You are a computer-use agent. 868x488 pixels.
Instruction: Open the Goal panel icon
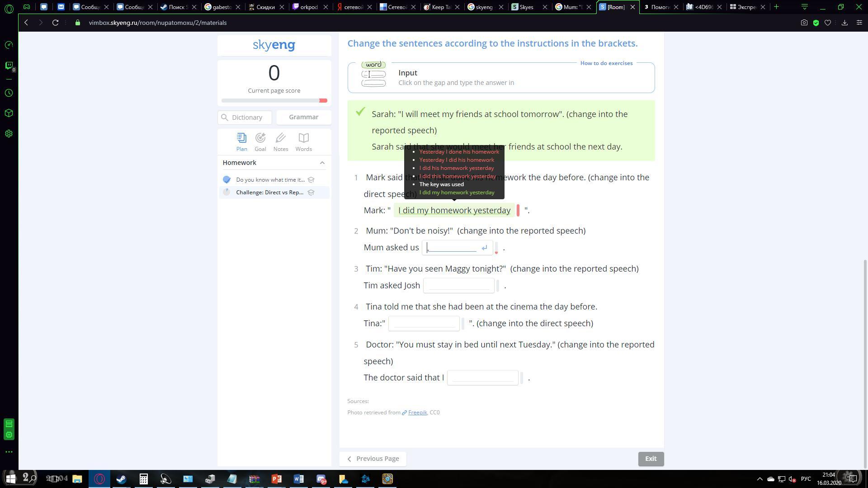pyautogui.click(x=260, y=138)
